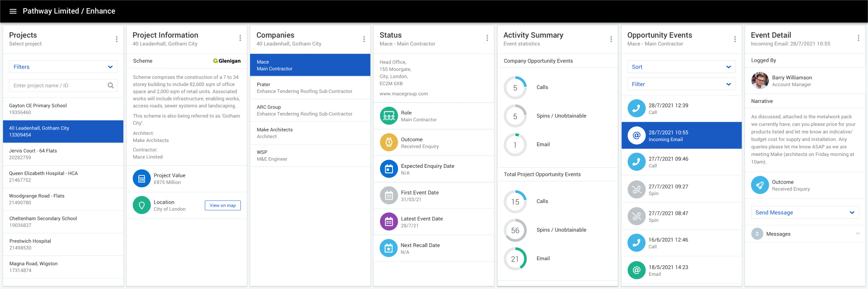Screen dimensions: 868x289
Task: Select Magna Road, Wigston project
Action: tap(63, 267)
